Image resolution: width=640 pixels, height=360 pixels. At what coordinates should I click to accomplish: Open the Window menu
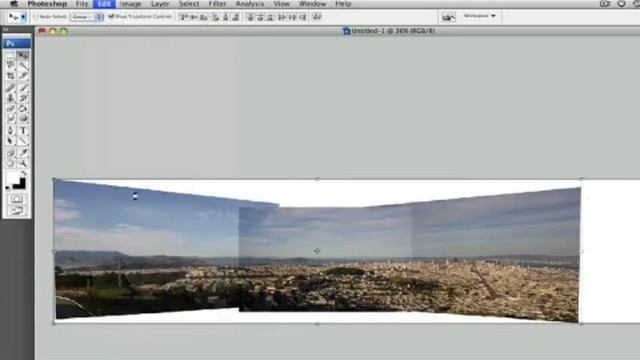pos(312,4)
